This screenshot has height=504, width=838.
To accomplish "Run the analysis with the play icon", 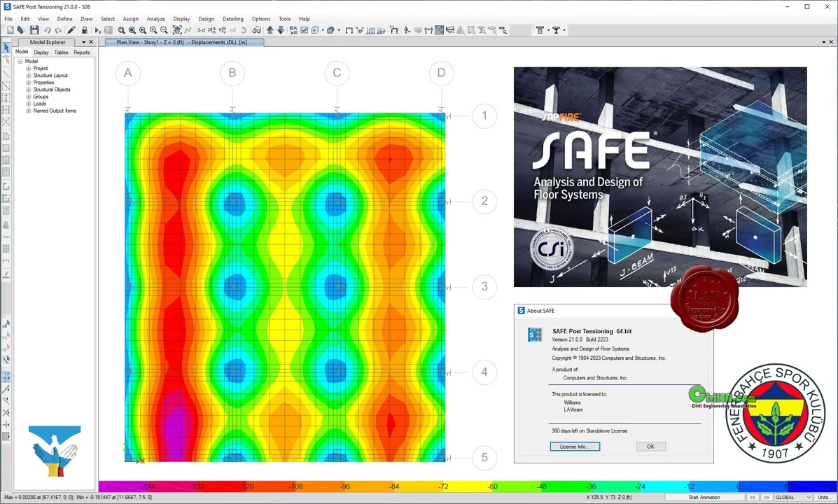I will [x=97, y=31].
